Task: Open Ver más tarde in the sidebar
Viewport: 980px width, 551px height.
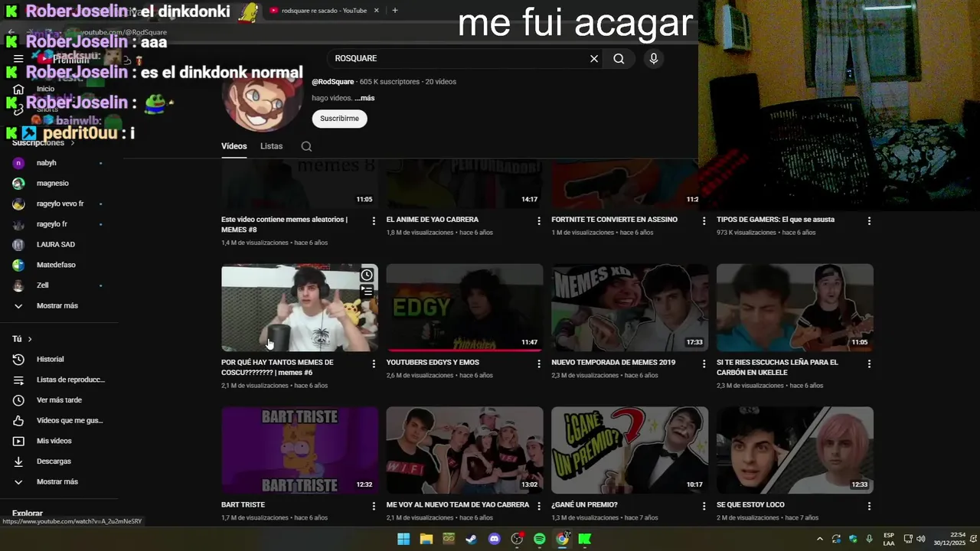Action: (58, 400)
